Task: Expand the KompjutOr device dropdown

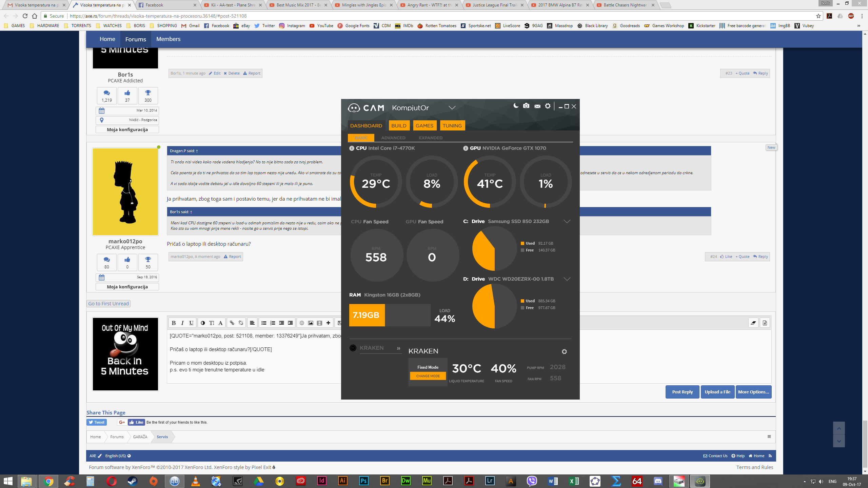Action: click(x=452, y=108)
